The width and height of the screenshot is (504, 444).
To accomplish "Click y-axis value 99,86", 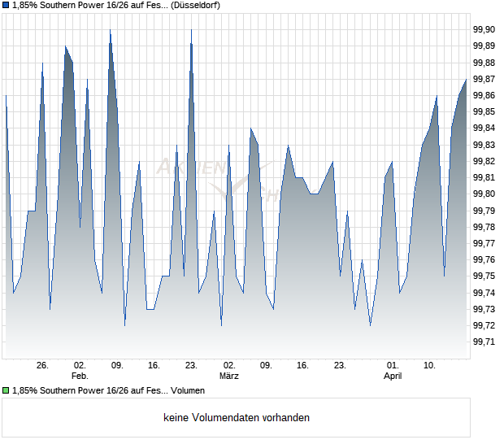I will 484,95.
